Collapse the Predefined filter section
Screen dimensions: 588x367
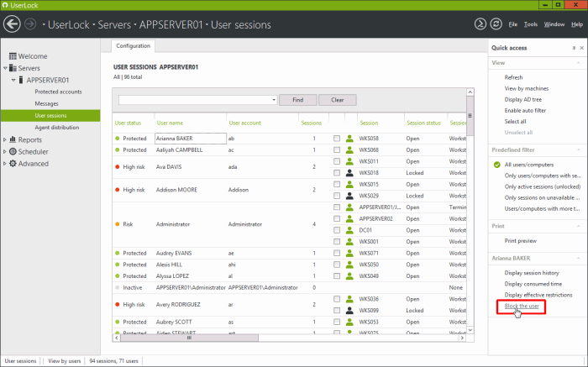coord(579,149)
